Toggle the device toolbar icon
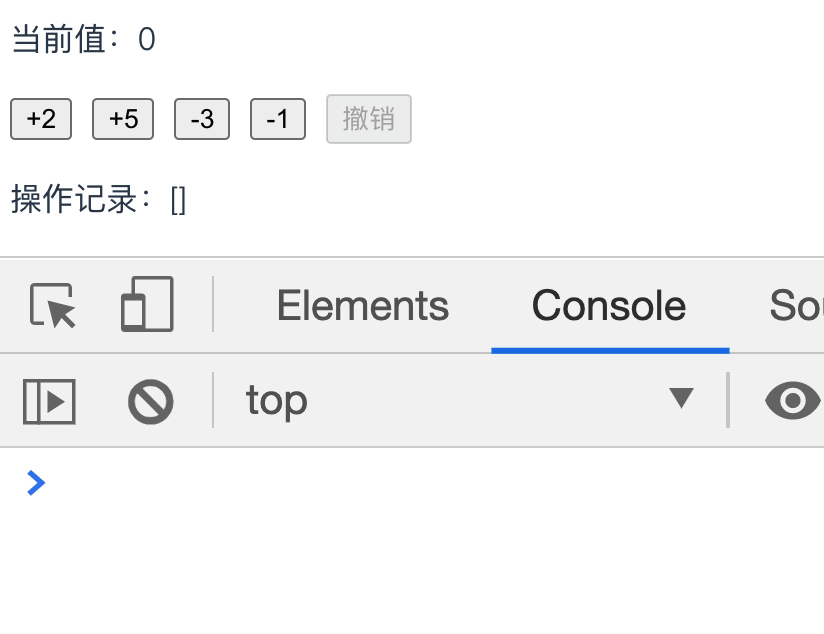The height and width of the screenshot is (634, 824). (147, 304)
